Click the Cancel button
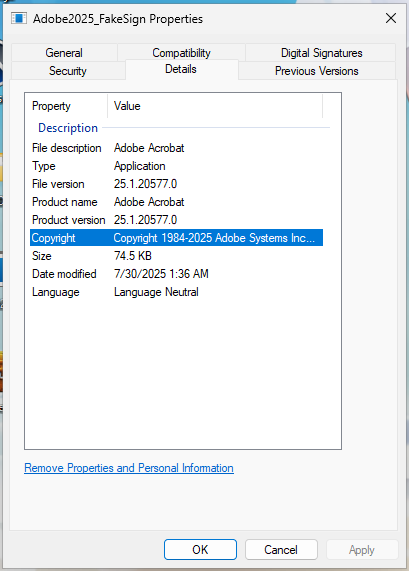This screenshot has height=571, width=409. tap(281, 549)
